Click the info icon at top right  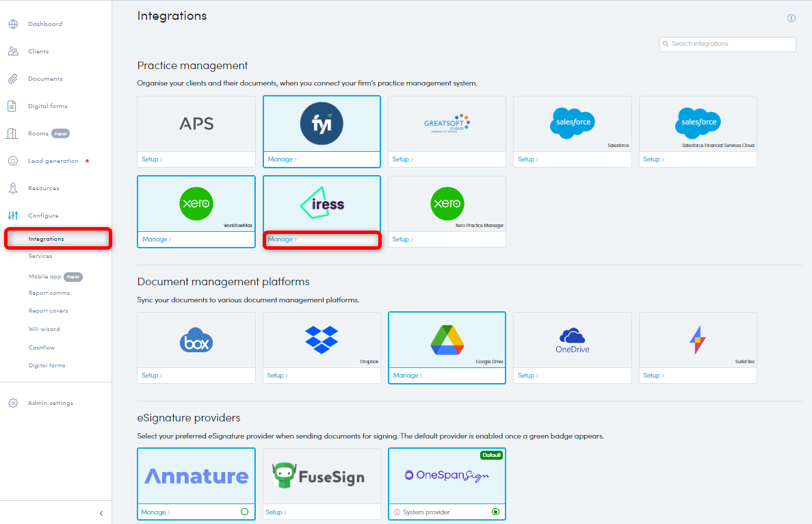click(x=791, y=18)
